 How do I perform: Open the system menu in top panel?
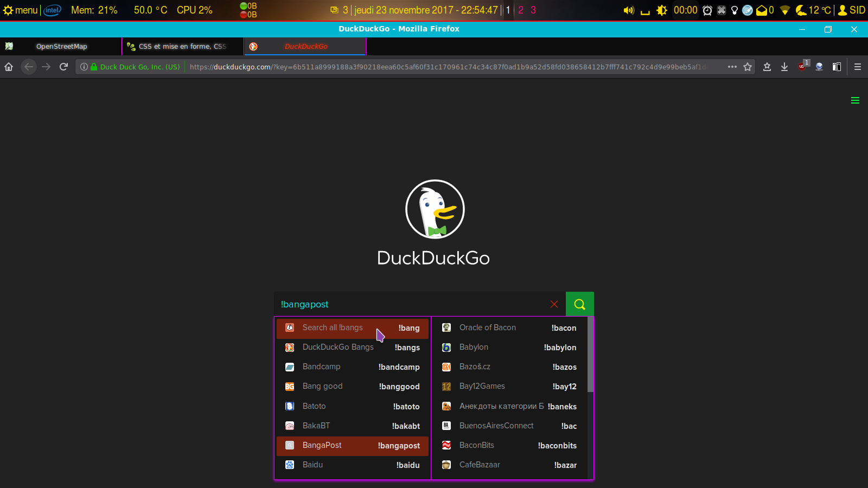[x=20, y=10]
